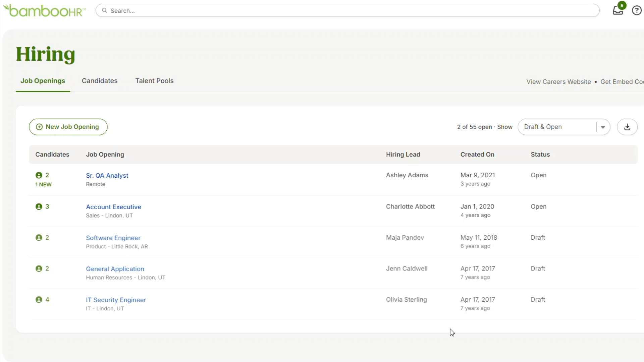644x362 pixels.
Task: Open the inbox notifications icon
Action: (618, 10)
